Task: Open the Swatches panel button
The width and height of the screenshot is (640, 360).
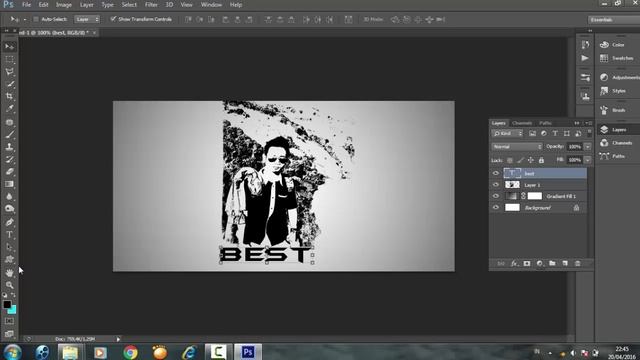Action: [x=617, y=58]
